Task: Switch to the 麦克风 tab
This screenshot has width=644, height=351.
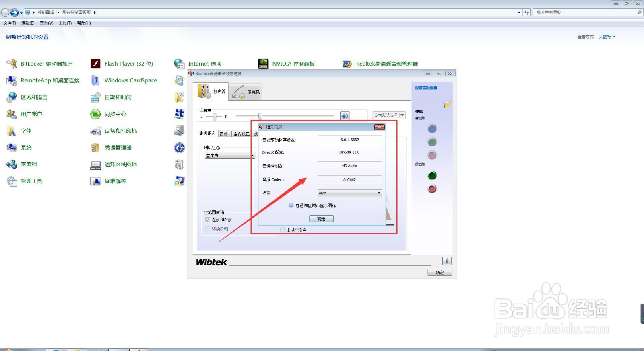Action: click(x=245, y=92)
